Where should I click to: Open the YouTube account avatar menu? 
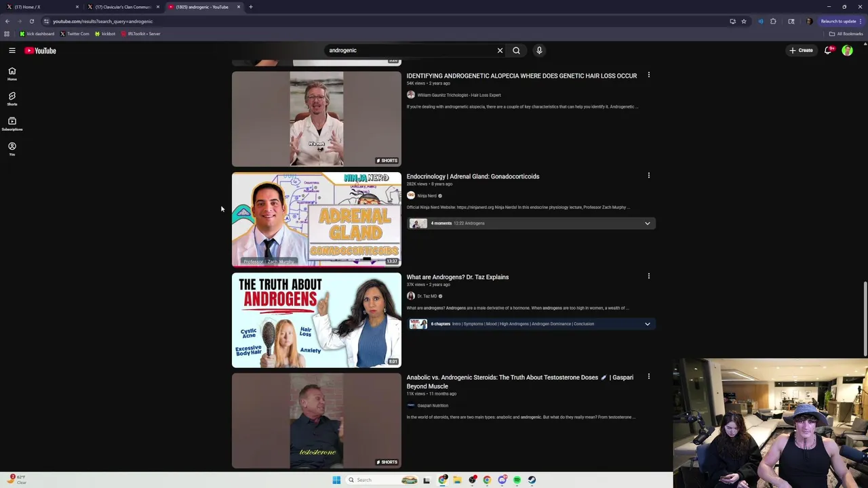point(847,50)
